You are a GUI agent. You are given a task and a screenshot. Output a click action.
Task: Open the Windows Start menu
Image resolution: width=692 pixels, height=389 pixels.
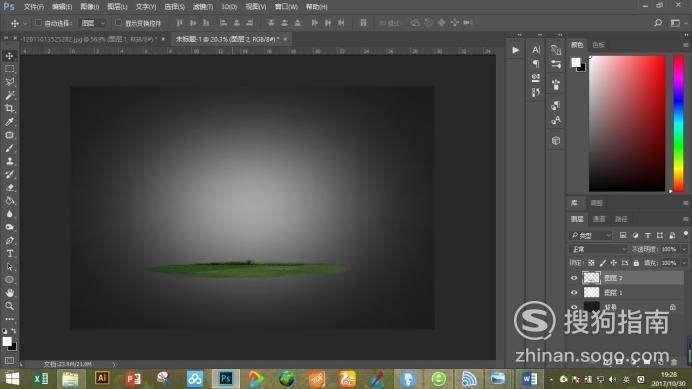coord(12,379)
